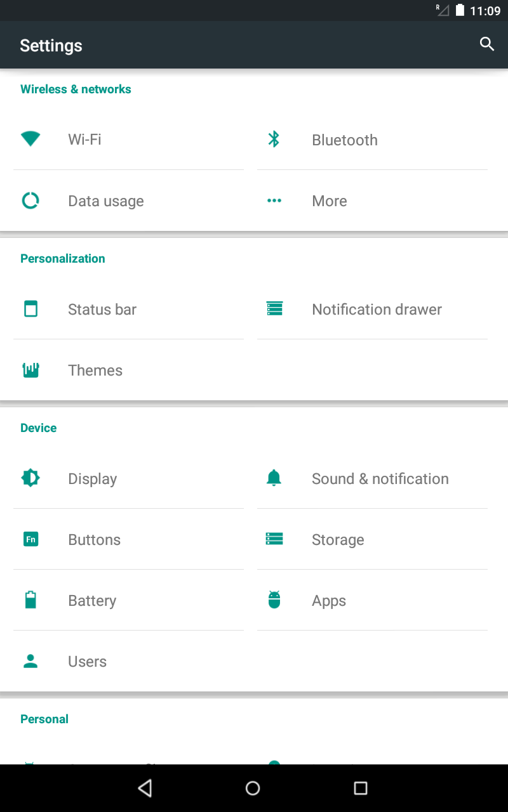Screen dimensions: 508x812
Task: Open Notification drawer settings
Action: (376, 310)
